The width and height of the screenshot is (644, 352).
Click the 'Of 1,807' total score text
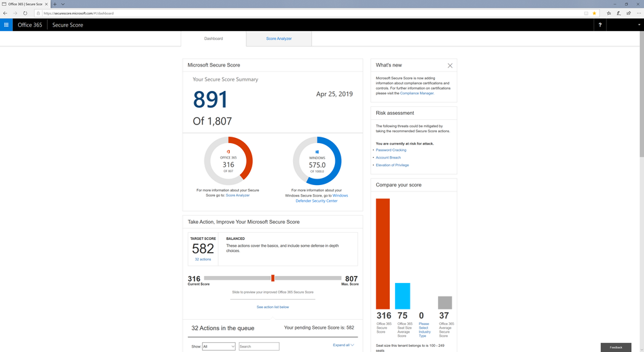point(212,121)
